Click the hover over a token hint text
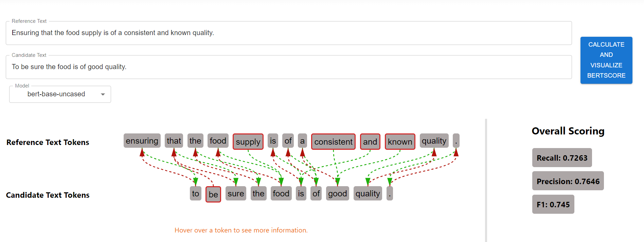The image size is (644, 242). pyautogui.click(x=241, y=230)
